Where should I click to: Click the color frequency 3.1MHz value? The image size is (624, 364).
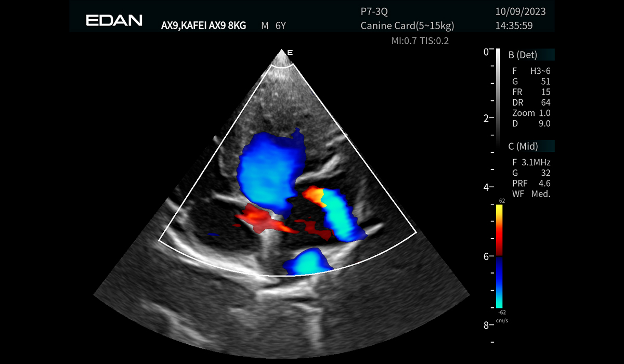(536, 162)
